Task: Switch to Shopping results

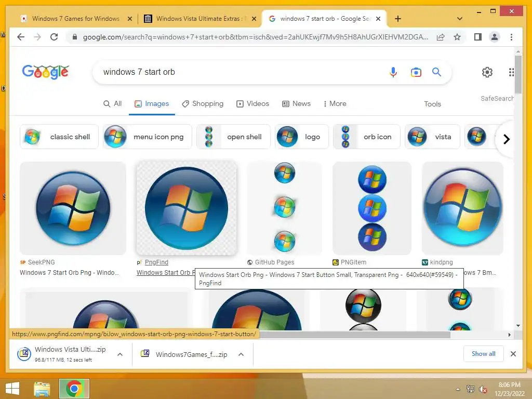Action: (x=203, y=103)
